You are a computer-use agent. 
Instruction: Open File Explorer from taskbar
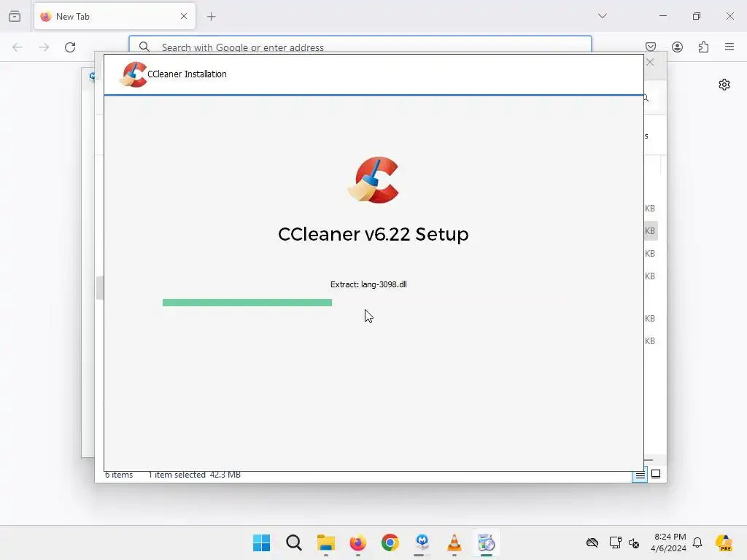point(326,542)
